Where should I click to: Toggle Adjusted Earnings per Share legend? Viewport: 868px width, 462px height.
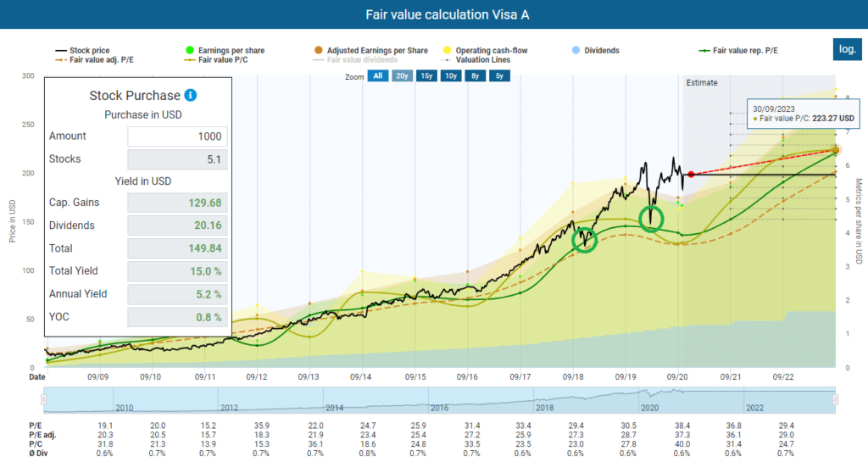point(371,50)
